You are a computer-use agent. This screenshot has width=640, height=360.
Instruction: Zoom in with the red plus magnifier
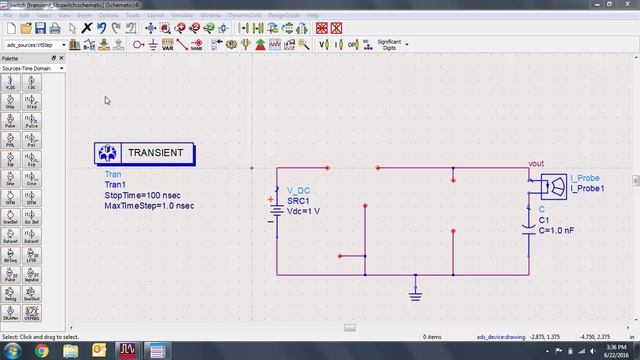(x=180, y=28)
